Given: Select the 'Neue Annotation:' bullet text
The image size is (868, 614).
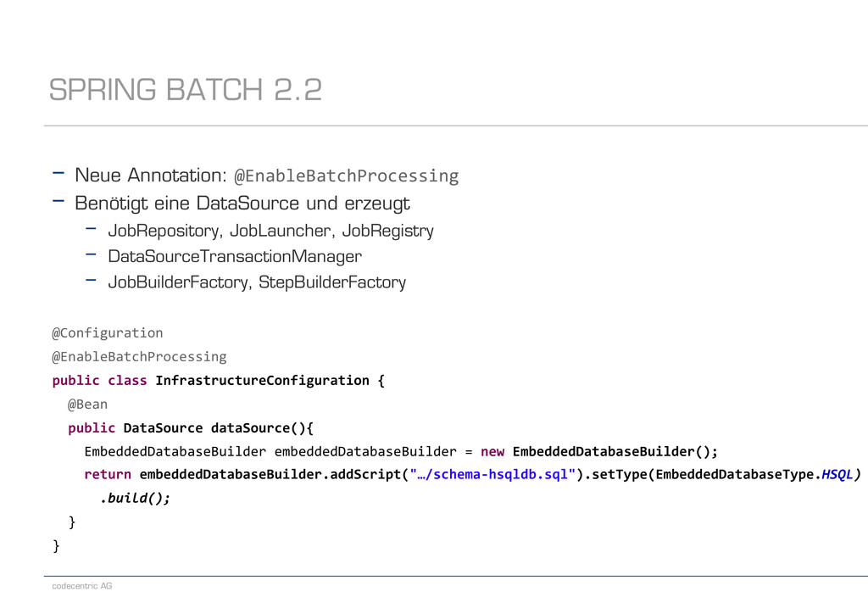Looking at the screenshot, I should (x=151, y=175).
